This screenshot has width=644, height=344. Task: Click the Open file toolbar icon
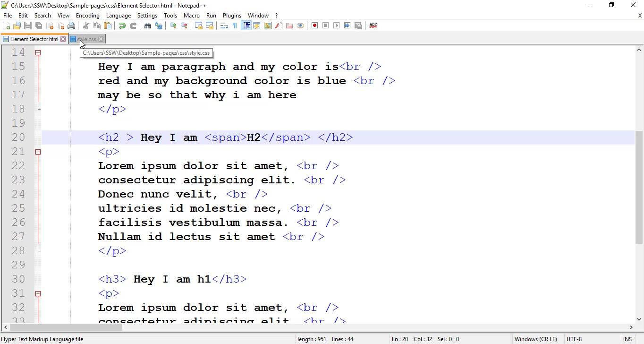(17, 26)
